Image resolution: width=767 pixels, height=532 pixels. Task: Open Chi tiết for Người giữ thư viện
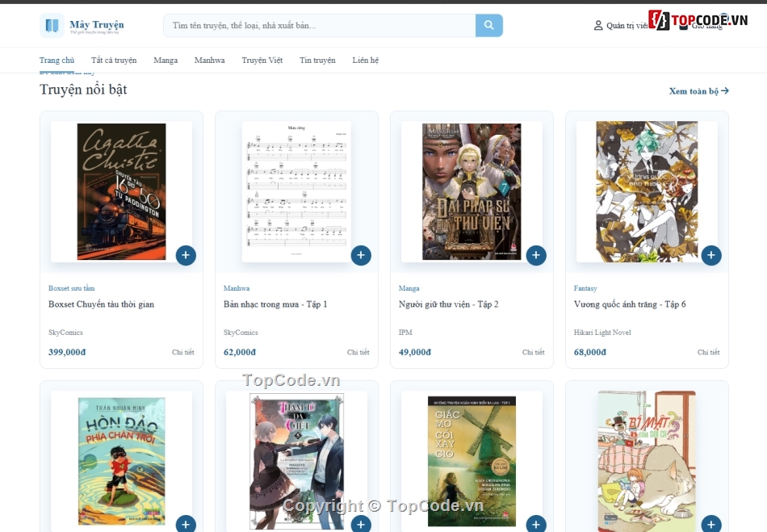pyautogui.click(x=533, y=352)
